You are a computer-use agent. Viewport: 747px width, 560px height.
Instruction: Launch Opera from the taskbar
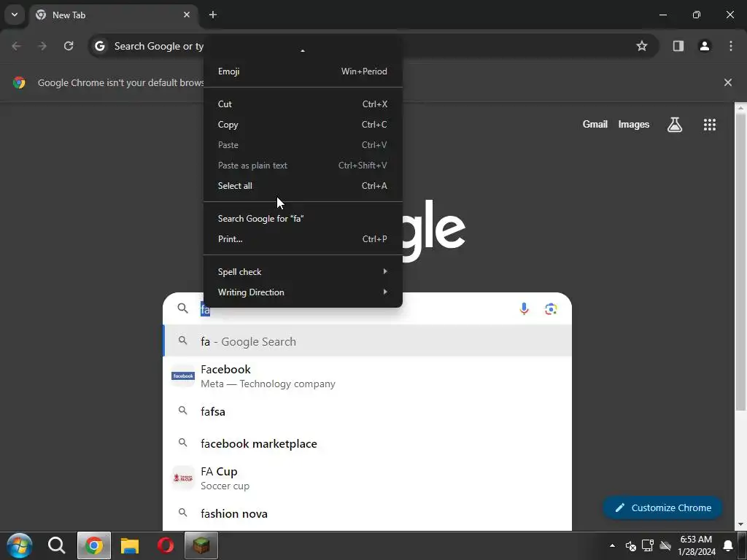(166, 545)
